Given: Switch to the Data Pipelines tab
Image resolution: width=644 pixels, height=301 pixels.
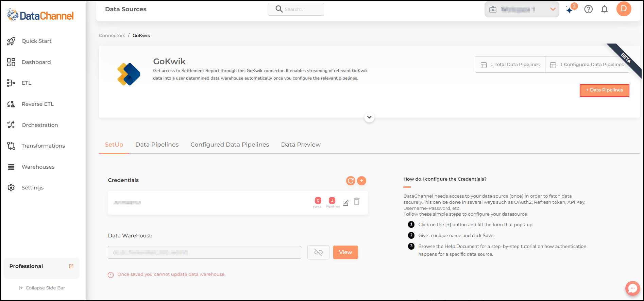Looking at the screenshot, I should 157,145.
